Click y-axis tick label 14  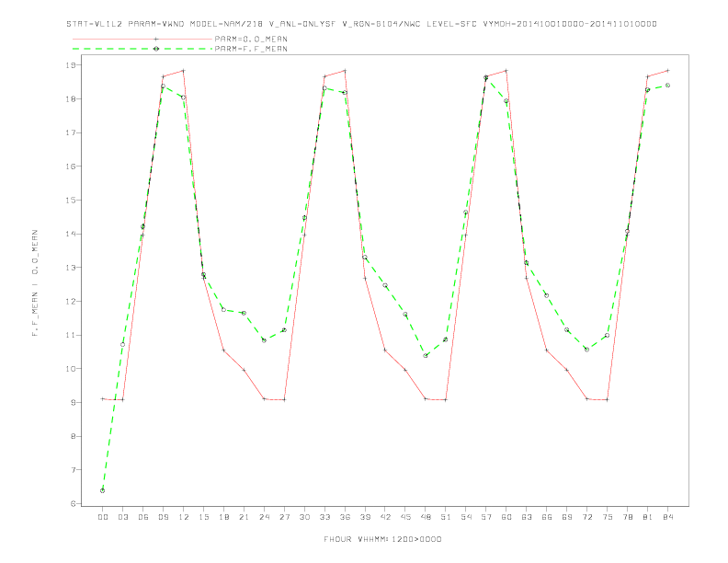tap(70, 234)
